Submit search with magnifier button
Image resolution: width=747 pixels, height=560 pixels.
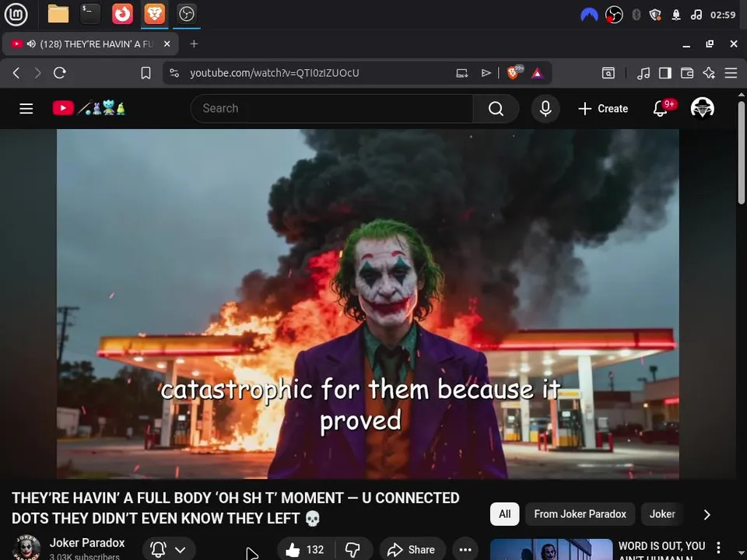click(x=496, y=109)
